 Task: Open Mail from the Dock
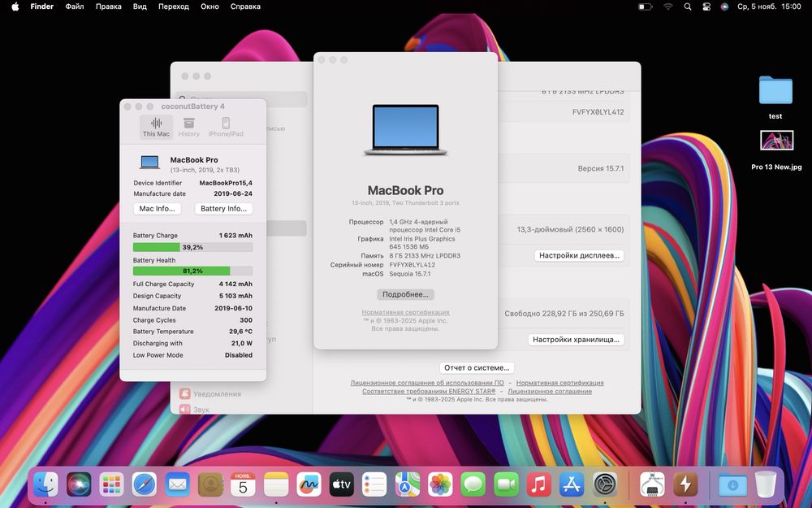coord(177,484)
